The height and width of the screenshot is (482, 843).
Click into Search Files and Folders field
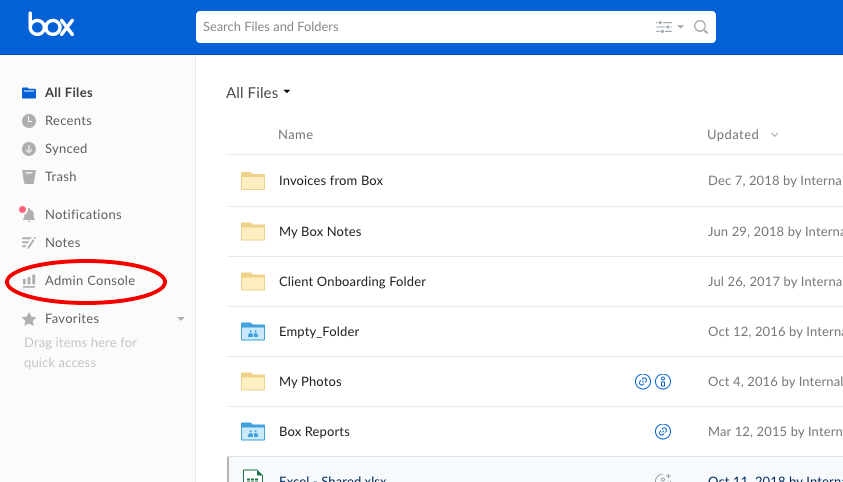(x=425, y=27)
